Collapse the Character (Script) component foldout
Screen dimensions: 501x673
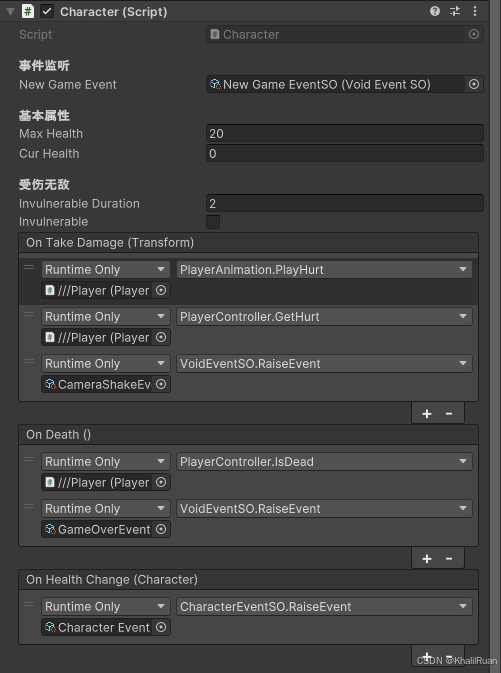10,12
